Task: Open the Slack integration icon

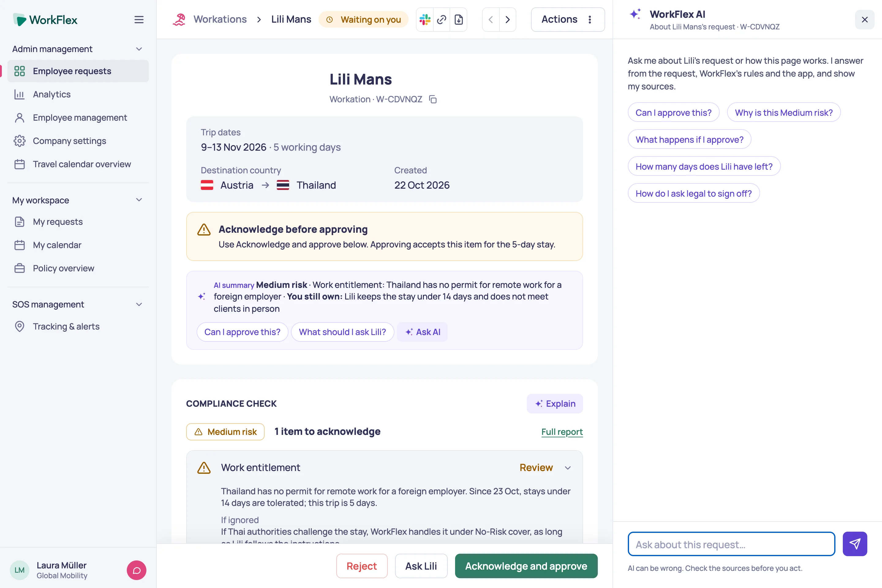Action: [x=425, y=20]
